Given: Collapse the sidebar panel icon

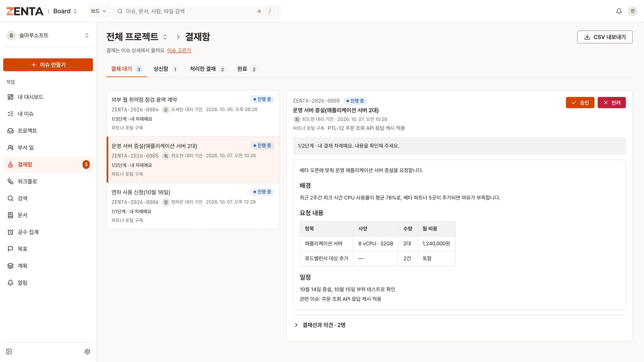Looking at the screenshot, I should 9,352.
